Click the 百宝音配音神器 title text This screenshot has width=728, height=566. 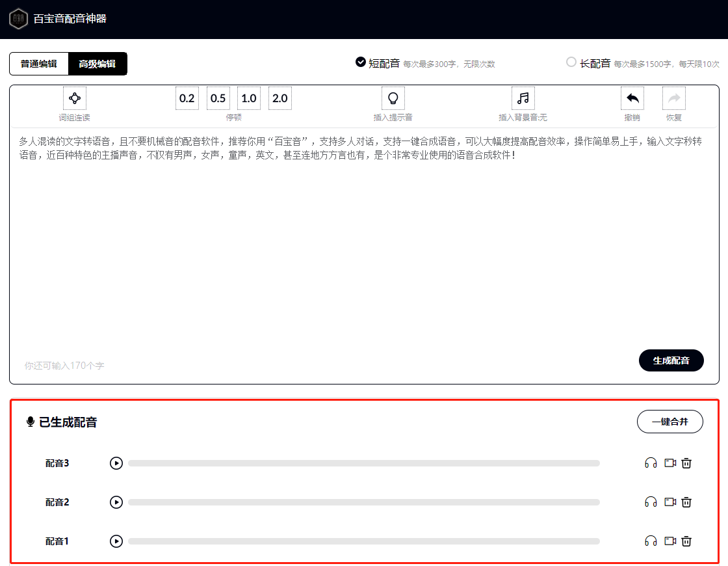coord(70,19)
